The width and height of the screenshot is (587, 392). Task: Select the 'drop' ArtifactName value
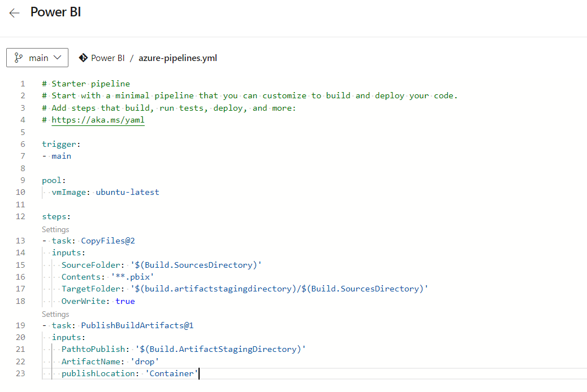[x=144, y=361]
